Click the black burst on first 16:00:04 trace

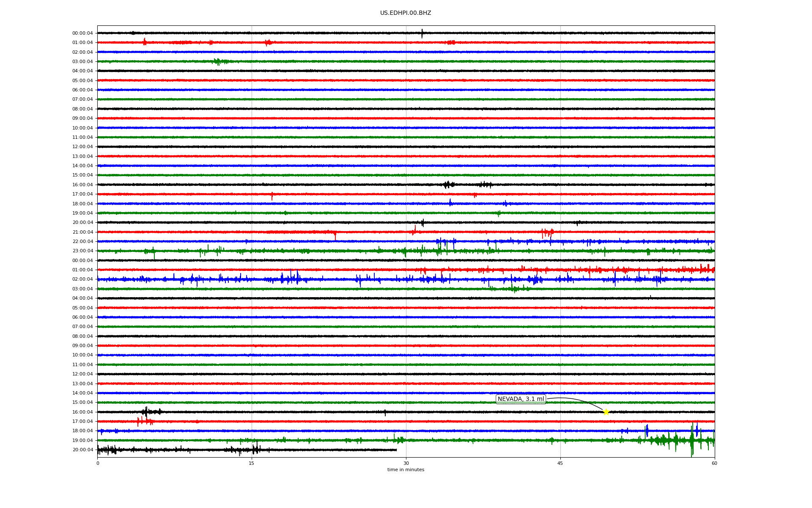coord(448,185)
